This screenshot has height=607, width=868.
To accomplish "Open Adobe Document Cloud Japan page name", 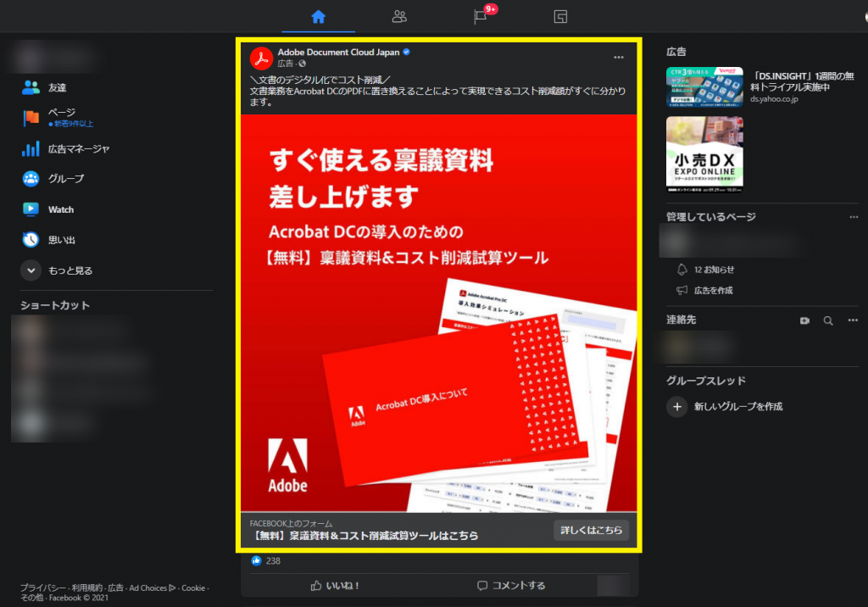I will point(338,52).
